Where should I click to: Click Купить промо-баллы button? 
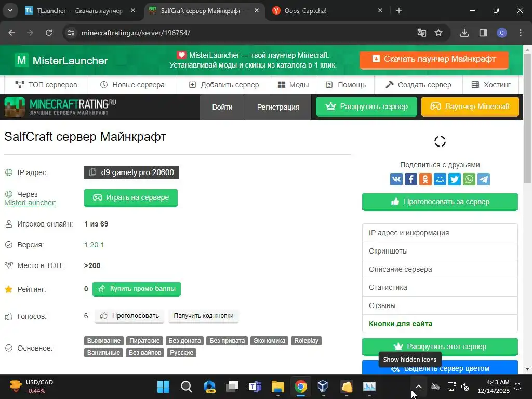[137, 289]
